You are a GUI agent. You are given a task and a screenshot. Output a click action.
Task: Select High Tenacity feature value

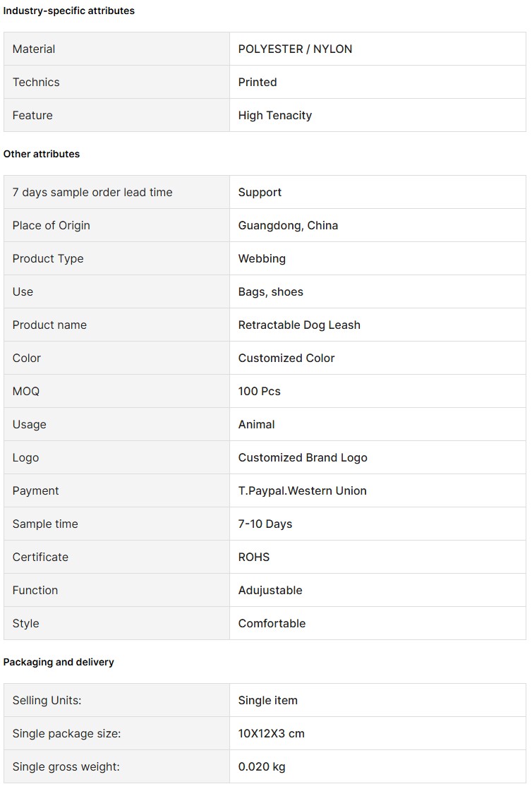tap(275, 116)
